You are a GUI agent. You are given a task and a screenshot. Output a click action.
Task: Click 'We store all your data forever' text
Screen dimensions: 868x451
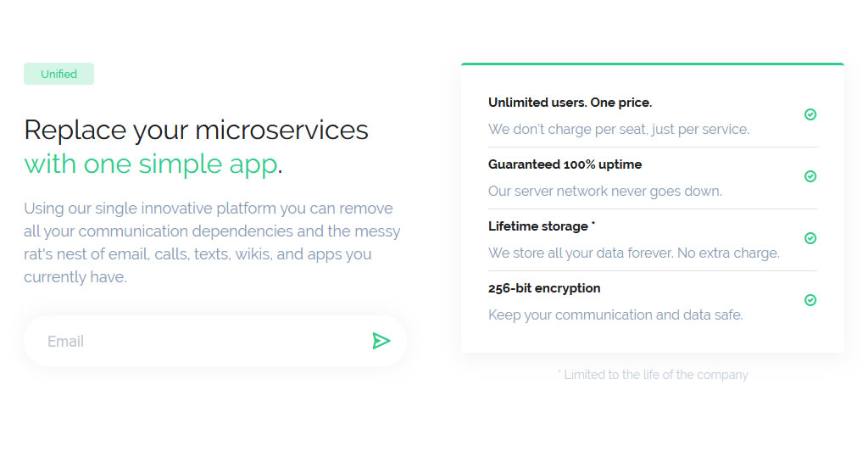633,253
